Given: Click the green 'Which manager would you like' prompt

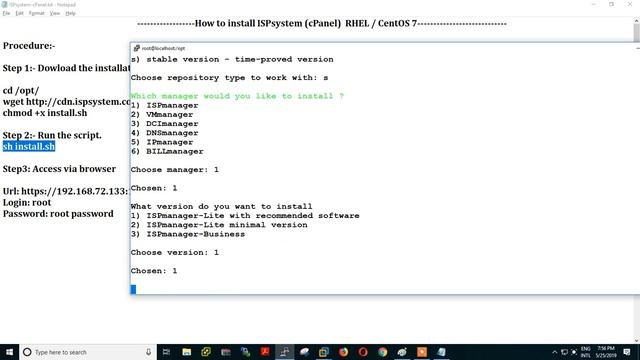Looking at the screenshot, I should click(237, 96).
